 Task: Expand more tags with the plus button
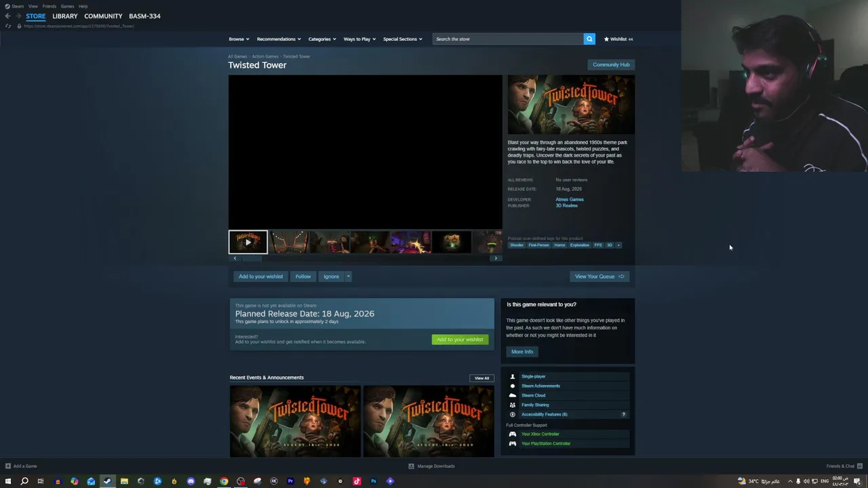(x=618, y=245)
